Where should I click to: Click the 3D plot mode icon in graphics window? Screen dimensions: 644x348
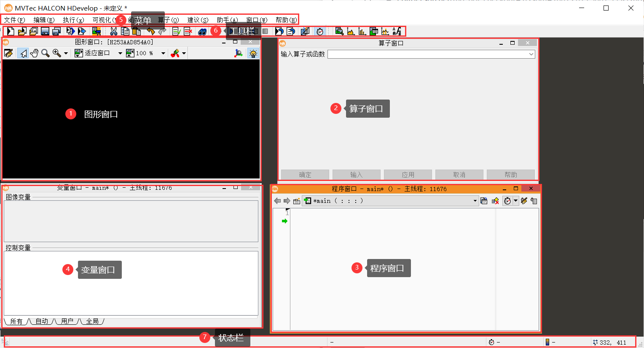[x=239, y=53]
